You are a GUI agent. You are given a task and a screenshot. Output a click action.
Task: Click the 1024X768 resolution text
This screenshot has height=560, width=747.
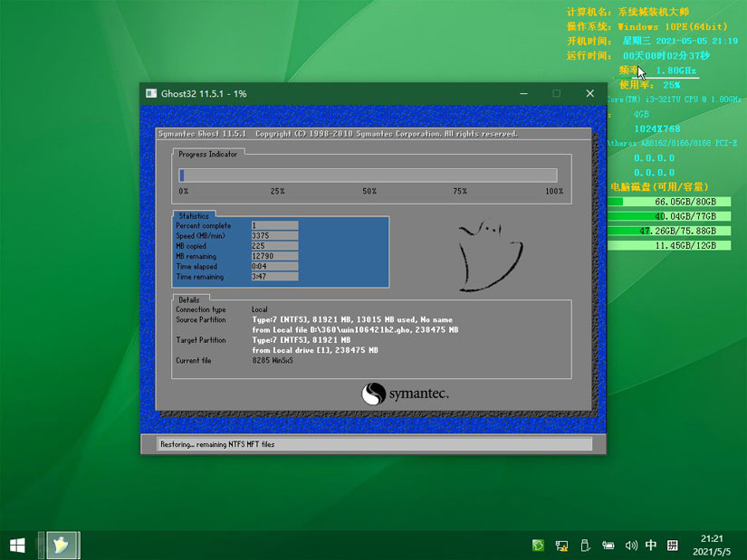657,129
